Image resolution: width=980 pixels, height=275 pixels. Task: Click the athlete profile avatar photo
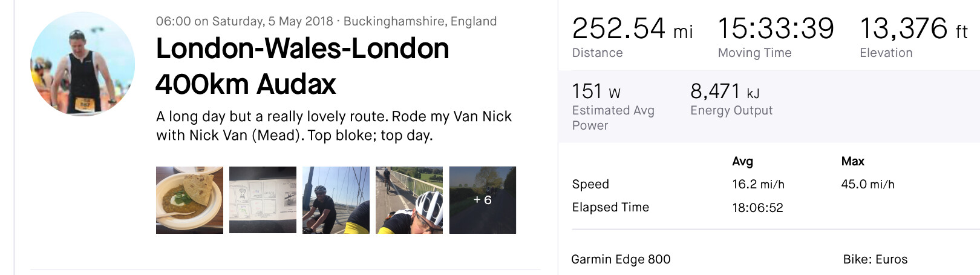click(82, 64)
